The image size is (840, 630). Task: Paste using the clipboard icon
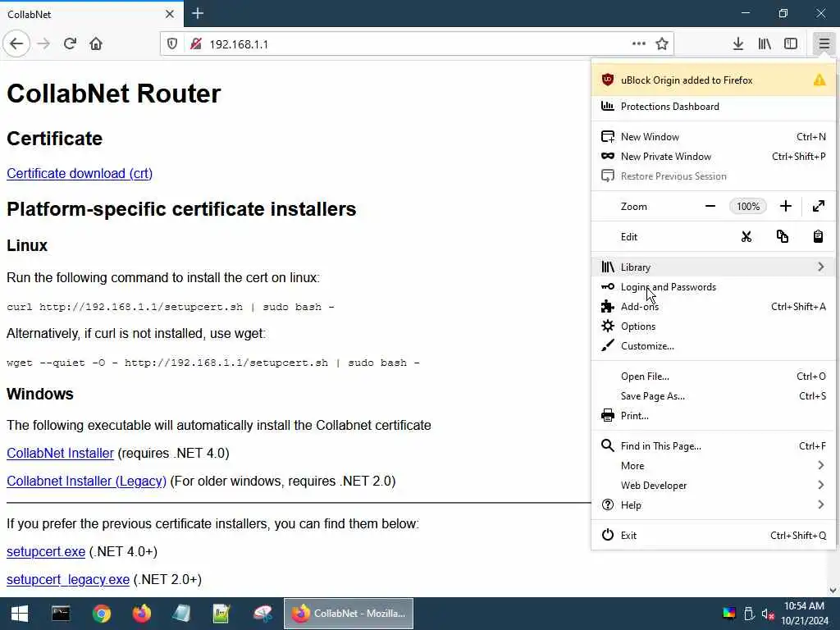818,237
